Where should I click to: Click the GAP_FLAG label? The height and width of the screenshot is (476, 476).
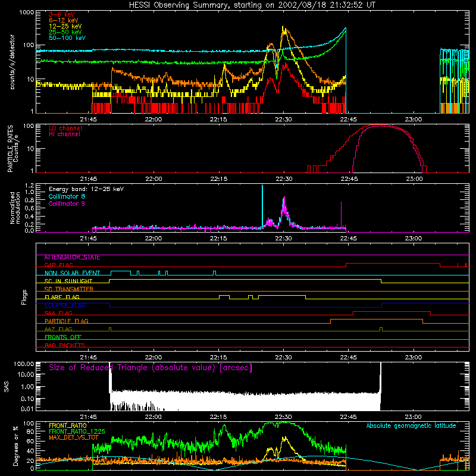pyautogui.click(x=59, y=265)
